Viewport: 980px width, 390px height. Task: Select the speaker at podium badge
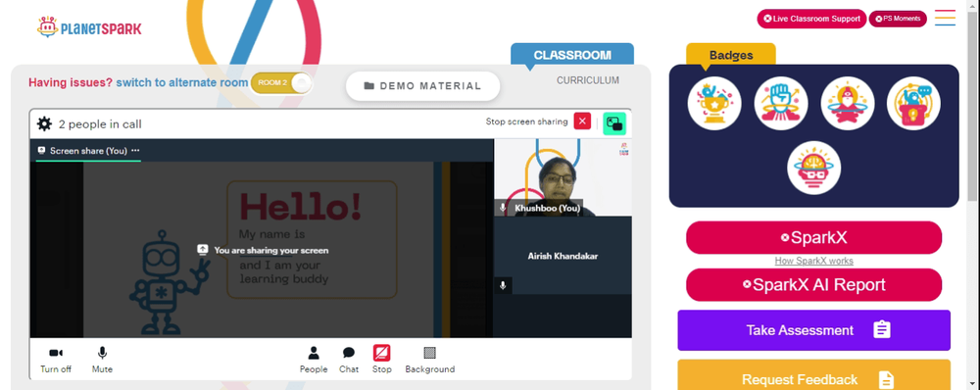click(913, 103)
